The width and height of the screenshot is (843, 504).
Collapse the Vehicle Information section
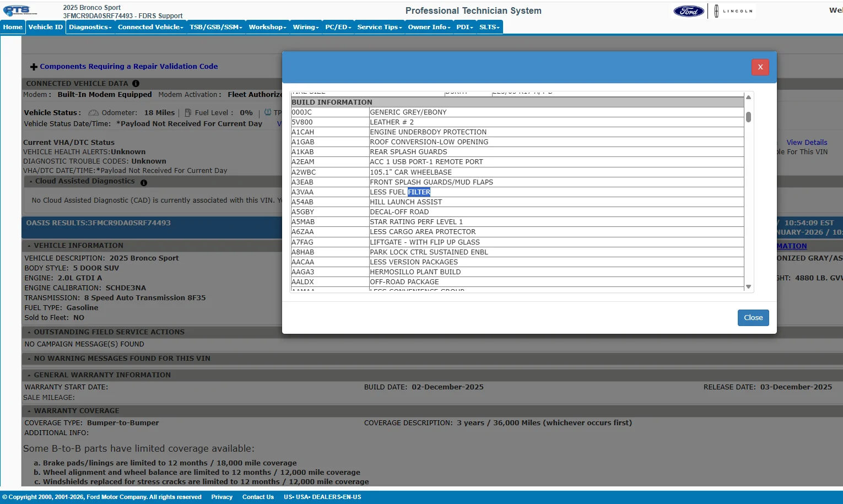coord(78,246)
